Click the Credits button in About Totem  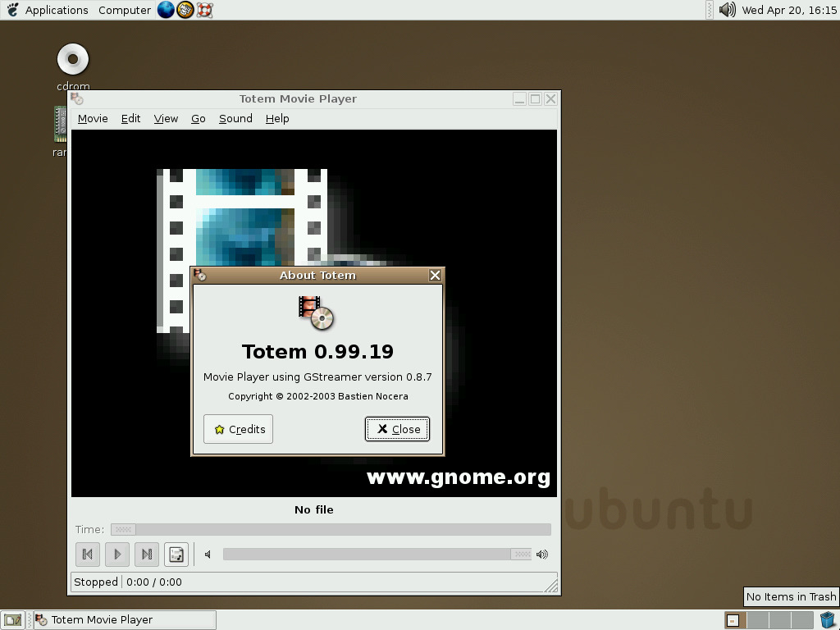[x=238, y=428]
